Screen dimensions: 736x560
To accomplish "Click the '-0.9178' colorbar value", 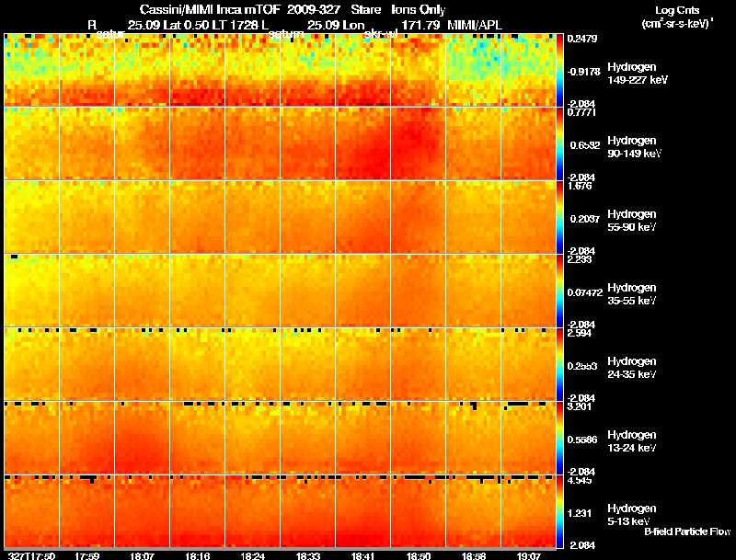I will [584, 72].
